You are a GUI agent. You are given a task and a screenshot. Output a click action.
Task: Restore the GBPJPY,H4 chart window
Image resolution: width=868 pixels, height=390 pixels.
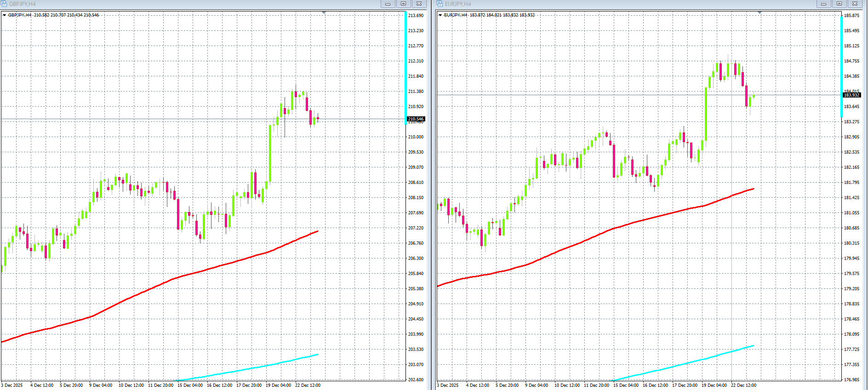coord(403,4)
